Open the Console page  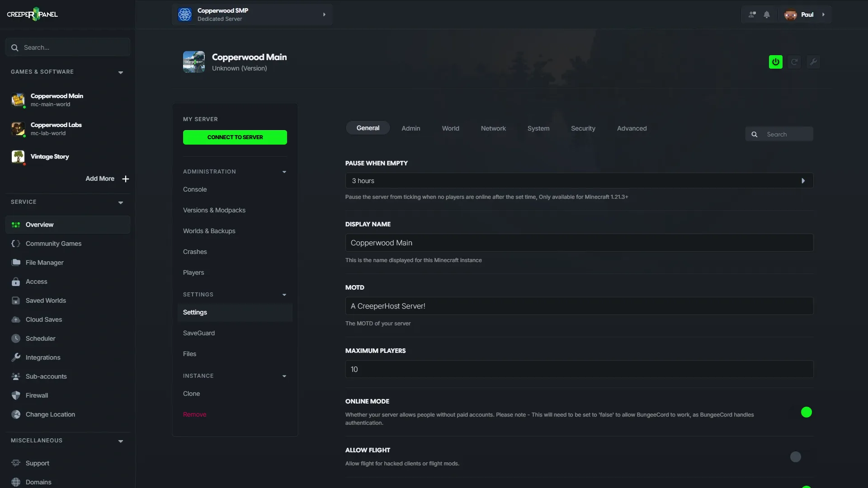[195, 189]
